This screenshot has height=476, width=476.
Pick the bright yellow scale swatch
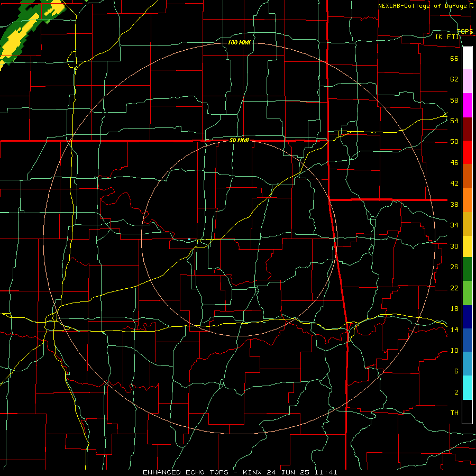tap(467, 246)
